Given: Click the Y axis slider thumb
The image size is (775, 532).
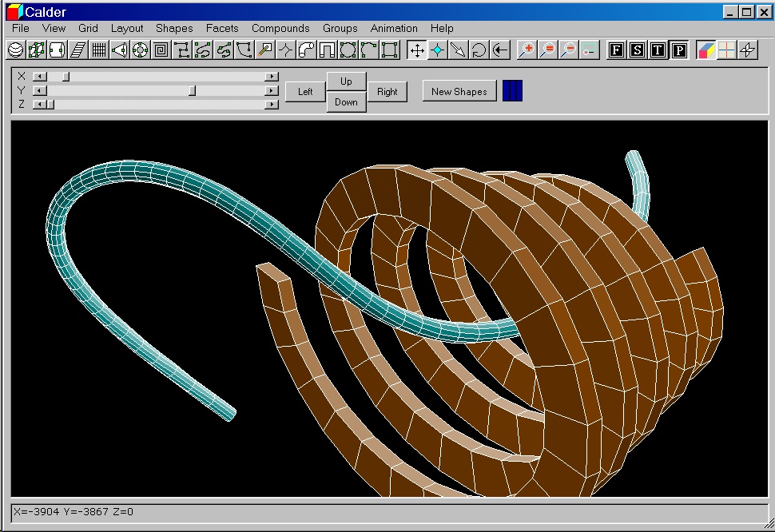Looking at the screenshot, I should (x=192, y=90).
